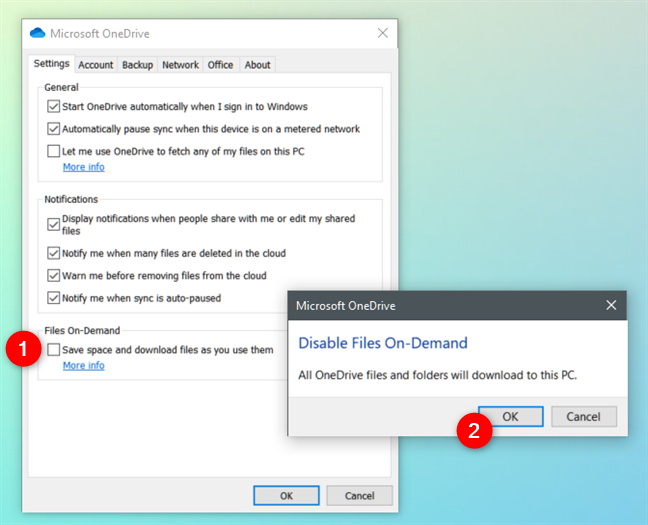Viewport: 648px width, 525px height.
Task: Check Save space and download files option
Action: (53, 350)
